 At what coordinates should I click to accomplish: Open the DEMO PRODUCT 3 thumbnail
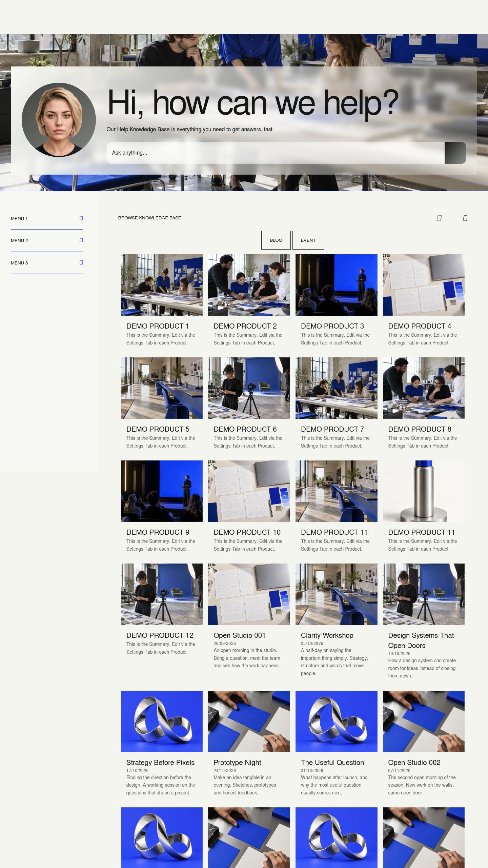(336, 285)
